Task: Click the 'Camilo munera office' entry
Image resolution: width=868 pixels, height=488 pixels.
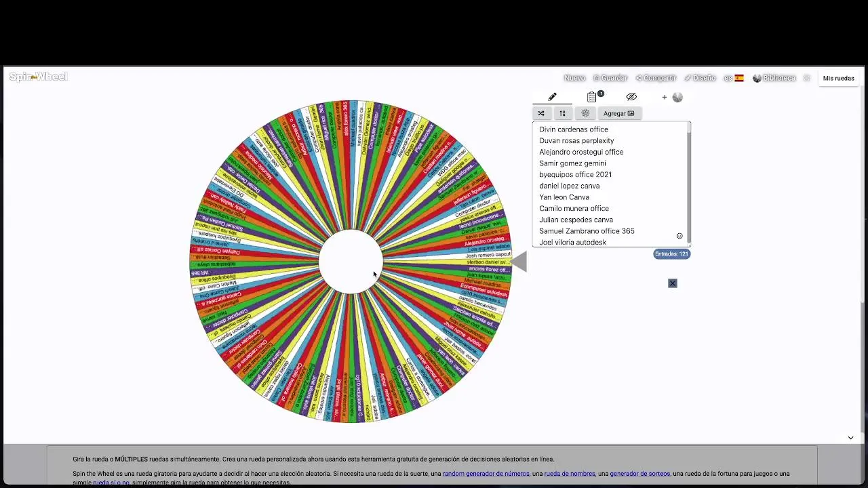Action: click(574, 209)
